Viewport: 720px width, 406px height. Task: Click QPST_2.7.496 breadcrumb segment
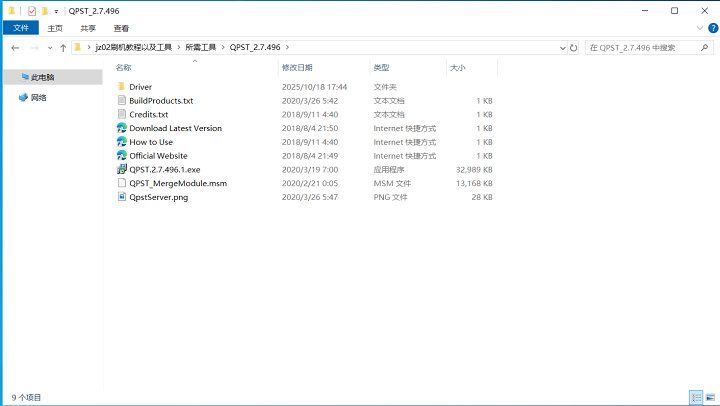coord(255,47)
